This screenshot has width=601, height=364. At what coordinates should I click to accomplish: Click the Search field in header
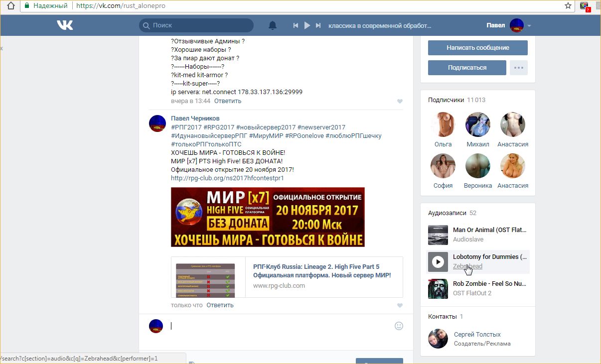(x=196, y=25)
